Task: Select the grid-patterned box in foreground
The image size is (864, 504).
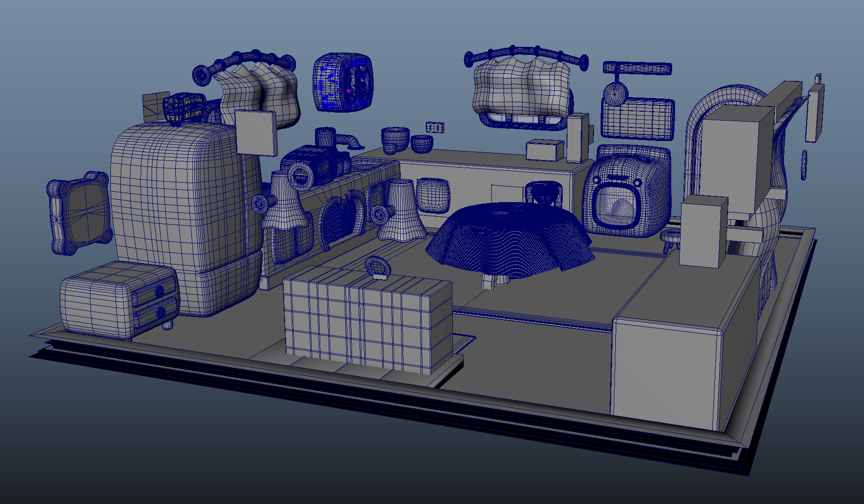Action: (369, 319)
